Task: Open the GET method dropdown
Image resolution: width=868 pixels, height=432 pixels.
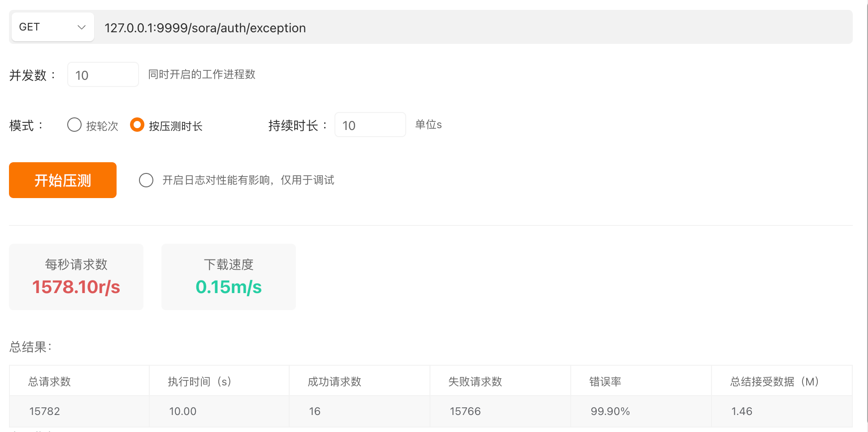Action: pos(52,27)
